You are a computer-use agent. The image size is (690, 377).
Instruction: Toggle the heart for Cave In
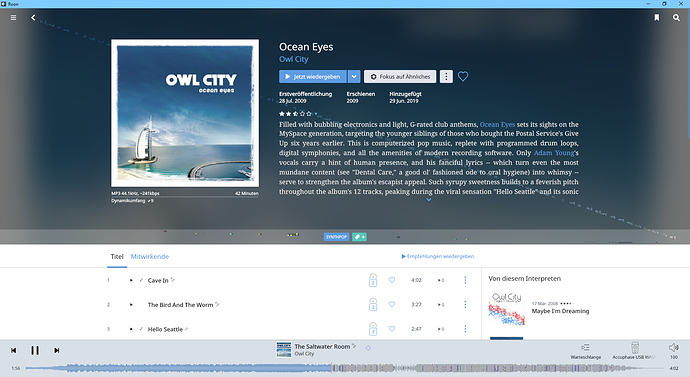[x=392, y=280]
